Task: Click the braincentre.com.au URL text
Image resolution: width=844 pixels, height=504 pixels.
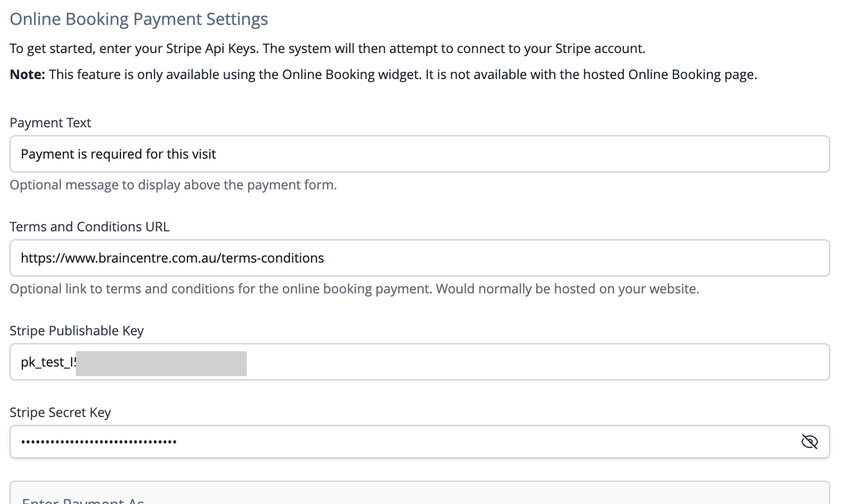Action: coord(172,258)
